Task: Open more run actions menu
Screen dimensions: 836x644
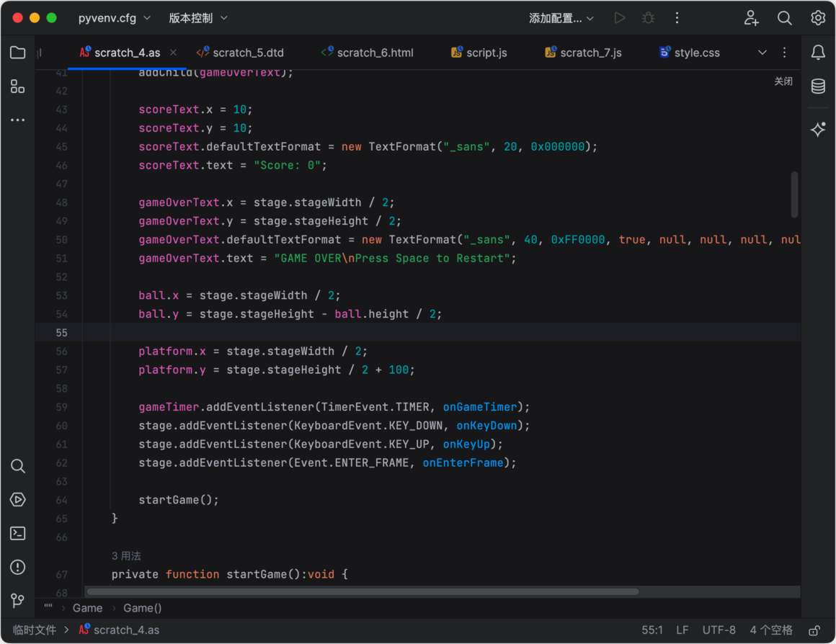Action: (x=677, y=18)
